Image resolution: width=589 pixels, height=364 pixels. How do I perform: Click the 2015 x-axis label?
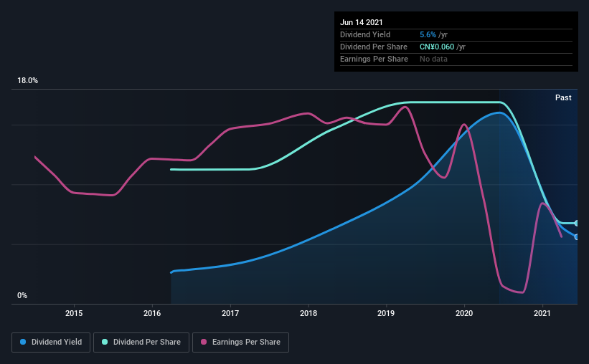[74, 313]
